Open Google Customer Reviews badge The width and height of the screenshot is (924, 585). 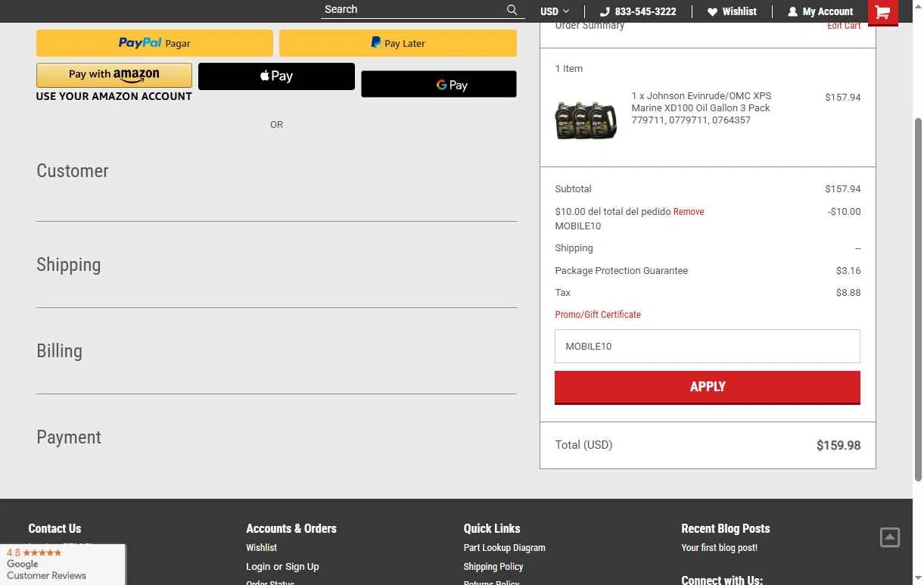63,564
